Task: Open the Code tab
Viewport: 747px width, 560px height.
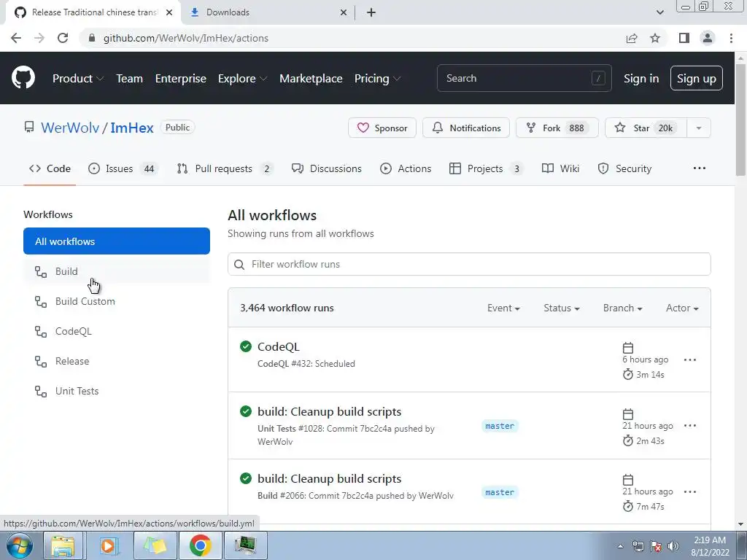Action: pos(50,168)
